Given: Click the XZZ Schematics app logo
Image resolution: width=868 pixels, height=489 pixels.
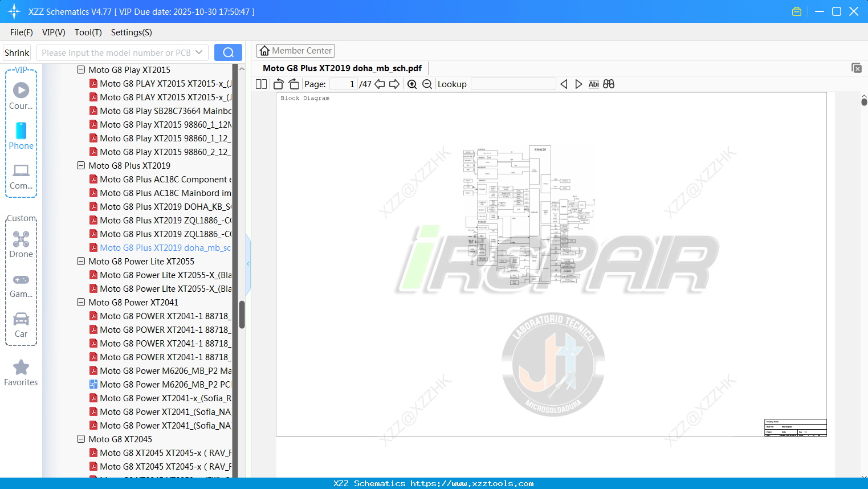Looking at the screenshot, I should pyautogui.click(x=14, y=11).
